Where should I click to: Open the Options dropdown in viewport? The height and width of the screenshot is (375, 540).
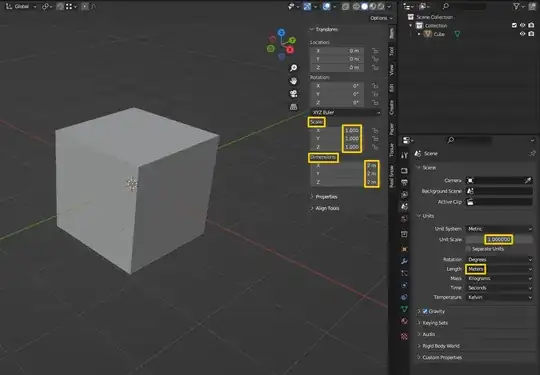381,18
